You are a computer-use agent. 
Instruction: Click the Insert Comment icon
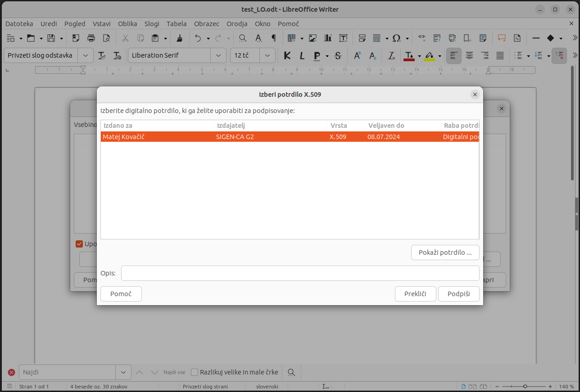(x=502, y=38)
